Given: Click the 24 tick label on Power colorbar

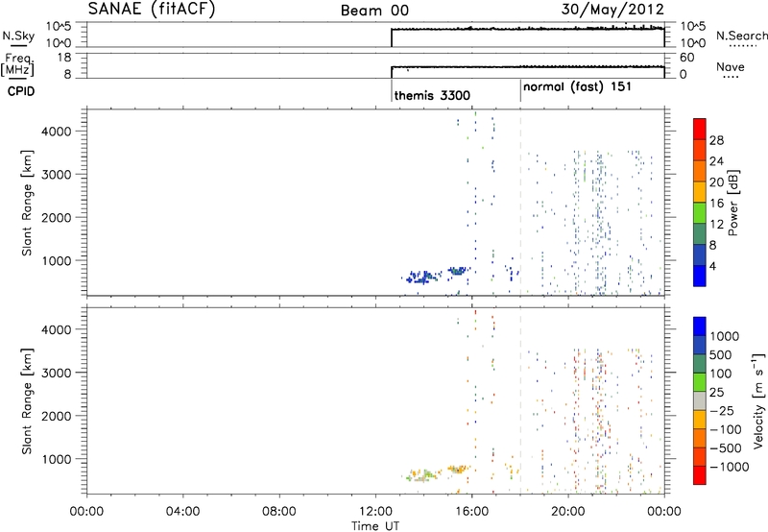Looking at the screenshot, I should tap(716, 161).
